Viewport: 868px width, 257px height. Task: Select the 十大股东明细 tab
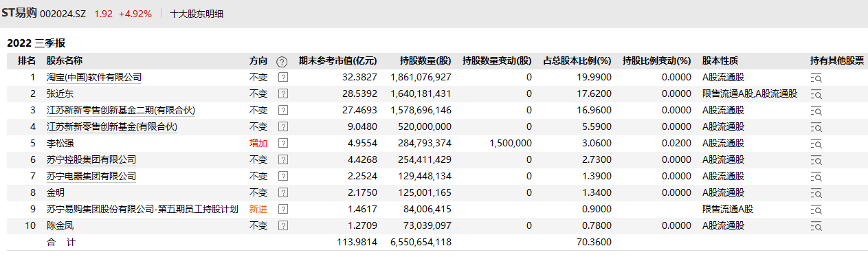pyautogui.click(x=197, y=14)
